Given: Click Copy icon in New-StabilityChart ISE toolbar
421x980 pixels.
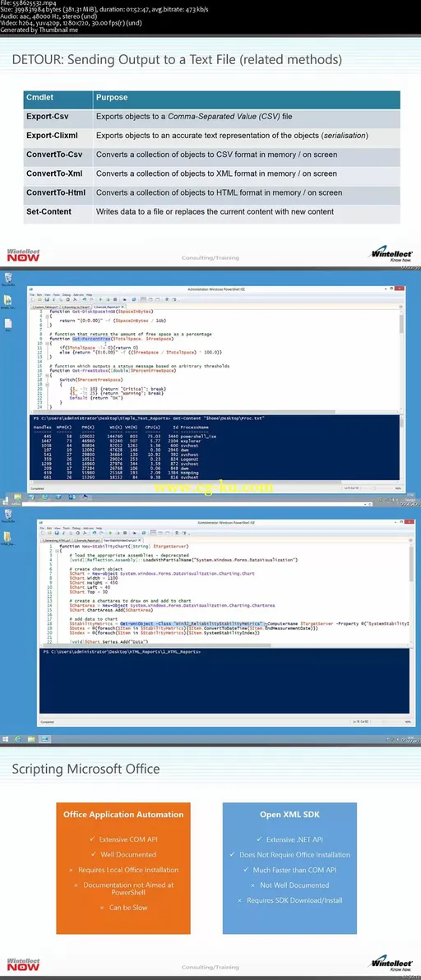Looking at the screenshot, I should [72, 533].
